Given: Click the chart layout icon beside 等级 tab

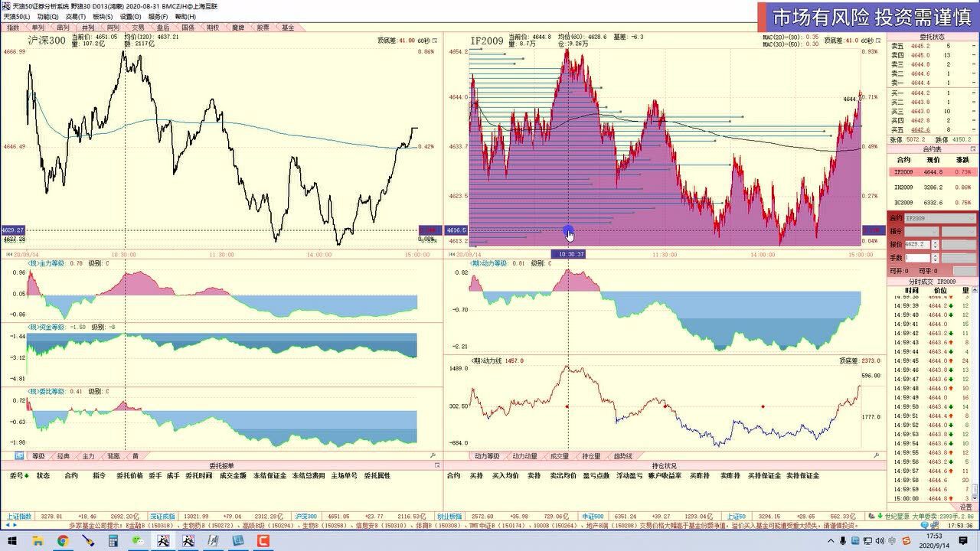Looking at the screenshot, I should click(19, 456).
